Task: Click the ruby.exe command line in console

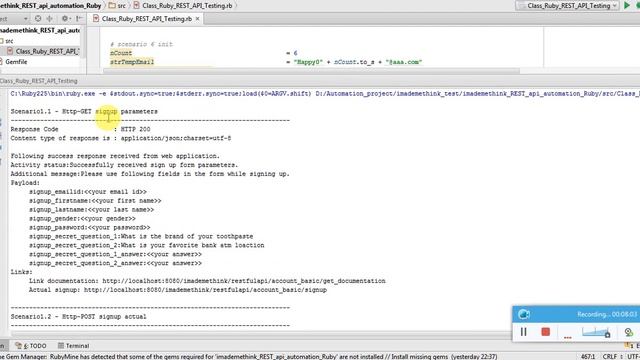Action: (325, 94)
